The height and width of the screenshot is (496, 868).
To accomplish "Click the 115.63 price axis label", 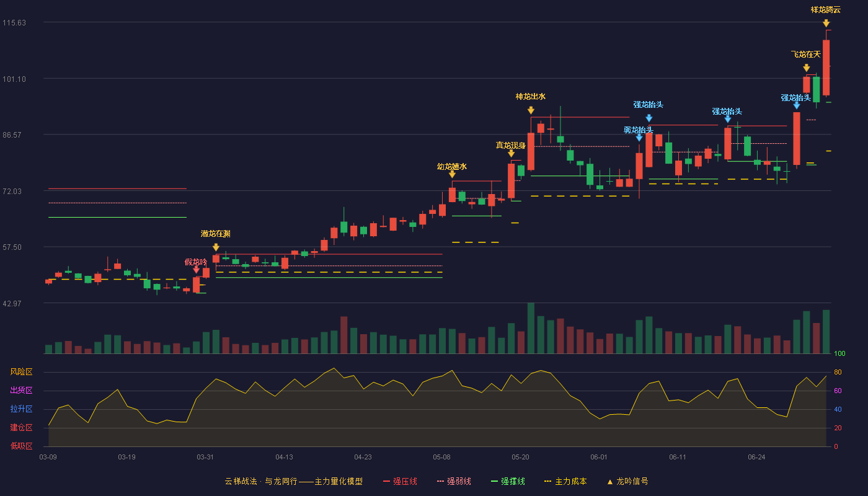I will tap(14, 22).
